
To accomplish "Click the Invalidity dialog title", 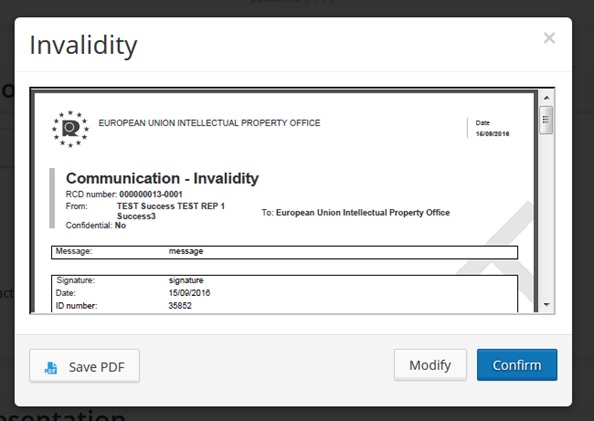I will (83, 45).
